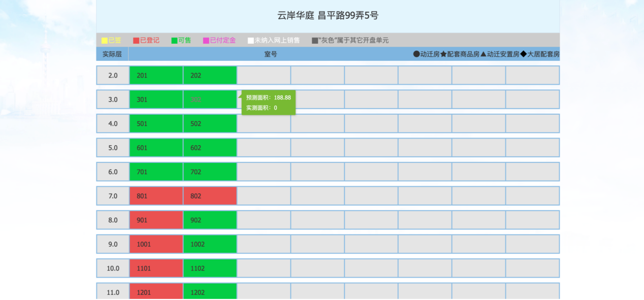The image size is (644, 300).
Task: Click tooltip text 实测面积: 0
Action: point(262,108)
